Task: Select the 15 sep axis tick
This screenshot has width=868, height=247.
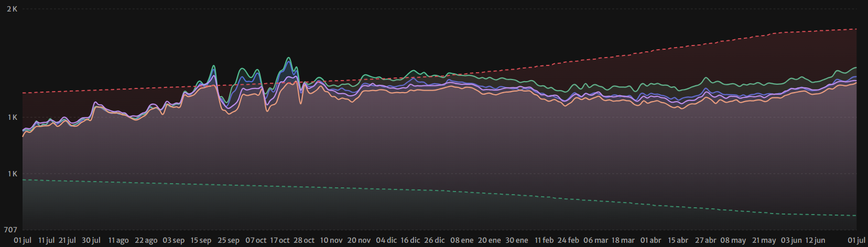Action: (201, 240)
